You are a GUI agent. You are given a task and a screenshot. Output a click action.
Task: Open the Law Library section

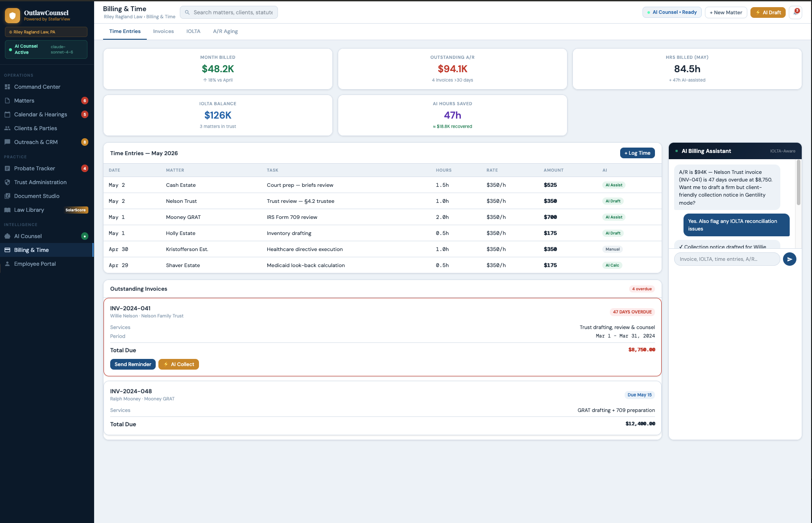(x=29, y=210)
